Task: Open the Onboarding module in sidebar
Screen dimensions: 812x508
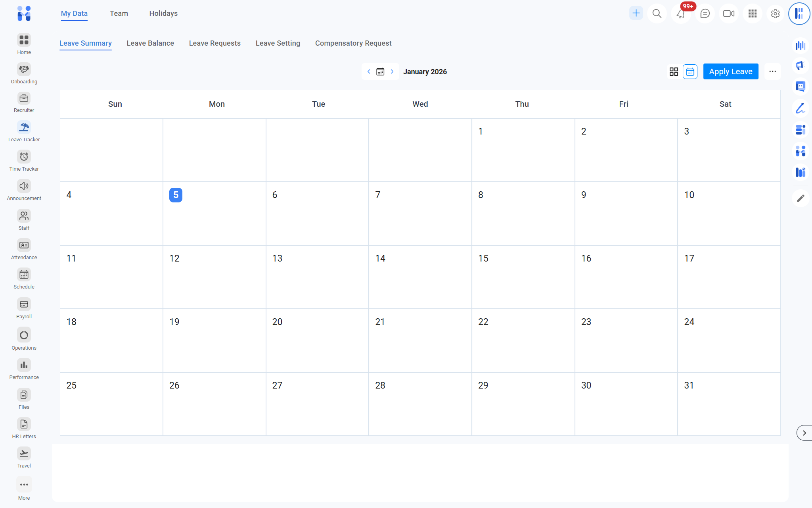Action: pyautogui.click(x=24, y=69)
